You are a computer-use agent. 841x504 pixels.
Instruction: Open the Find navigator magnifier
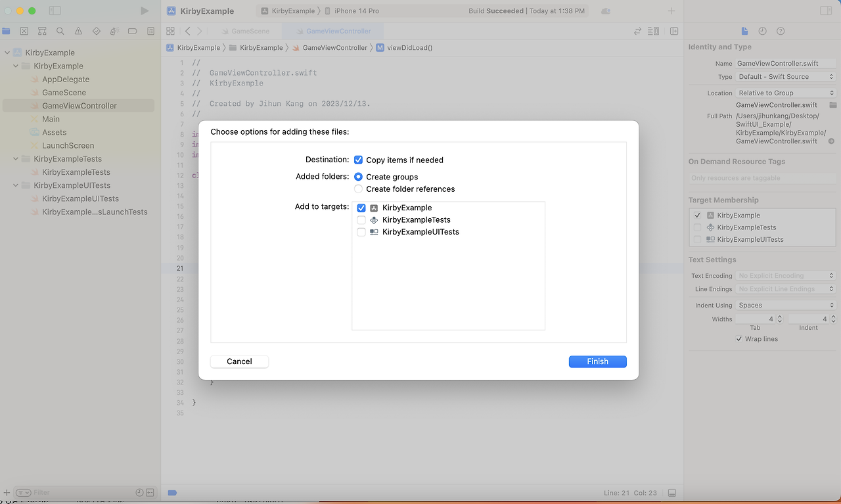pos(60,31)
